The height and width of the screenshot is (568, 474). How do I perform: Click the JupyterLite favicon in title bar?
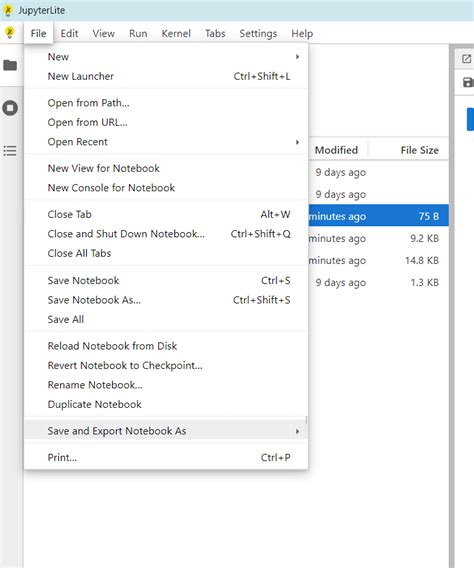(x=8, y=10)
